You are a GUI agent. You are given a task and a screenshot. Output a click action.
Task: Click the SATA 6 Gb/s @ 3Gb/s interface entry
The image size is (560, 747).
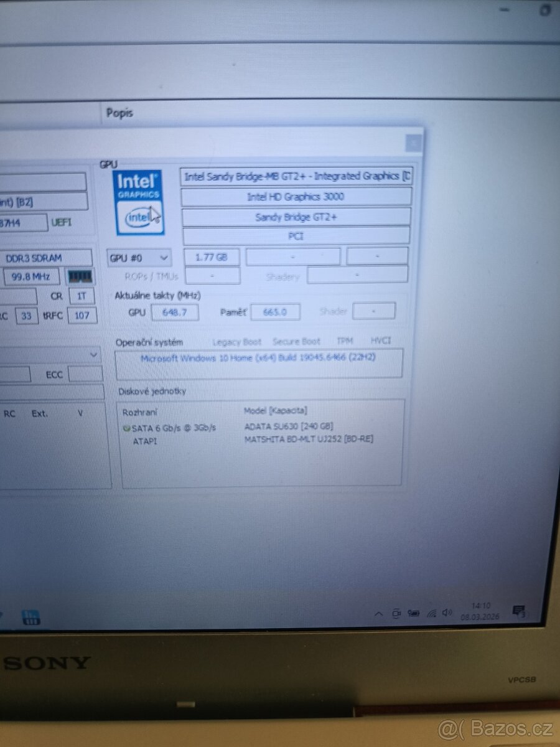pos(174,428)
